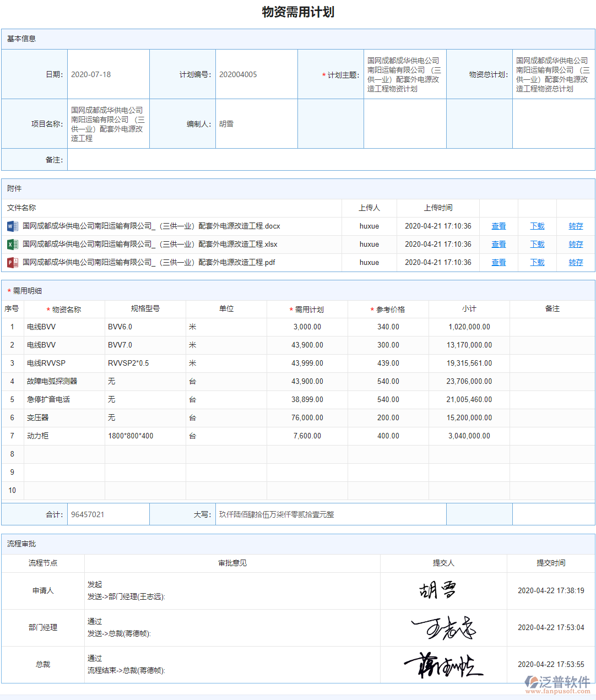Viewport: 596px width, 700px height.
Task: 查看 the pdf attachment
Action: pyautogui.click(x=498, y=262)
